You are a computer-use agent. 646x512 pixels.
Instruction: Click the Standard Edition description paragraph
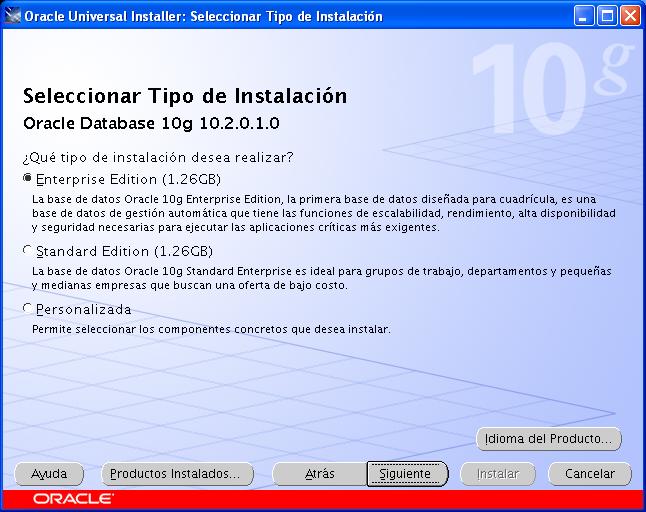pyautogui.click(x=322, y=278)
